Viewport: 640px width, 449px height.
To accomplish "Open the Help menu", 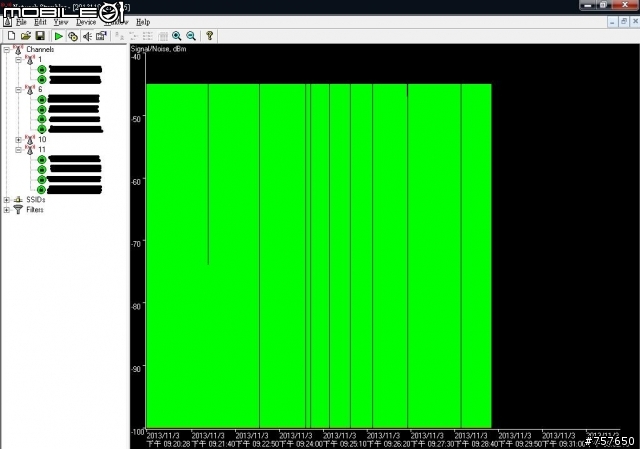I will [143, 22].
